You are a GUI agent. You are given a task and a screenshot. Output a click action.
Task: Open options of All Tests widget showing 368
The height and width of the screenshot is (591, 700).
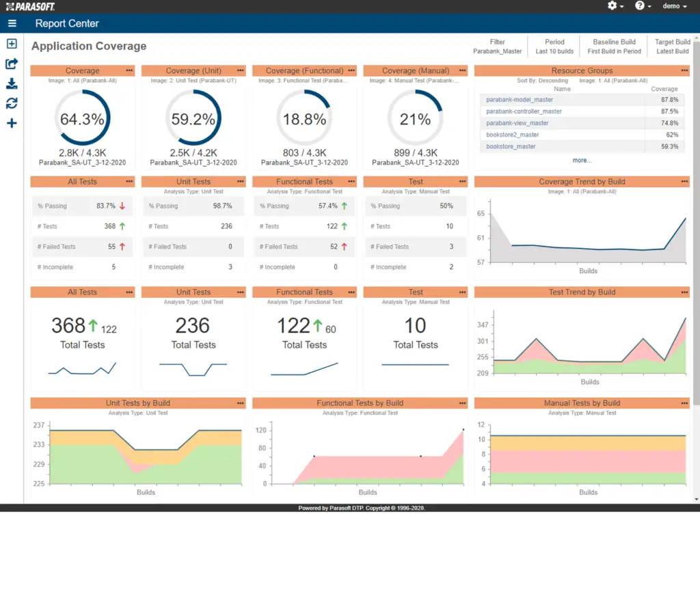click(129, 292)
